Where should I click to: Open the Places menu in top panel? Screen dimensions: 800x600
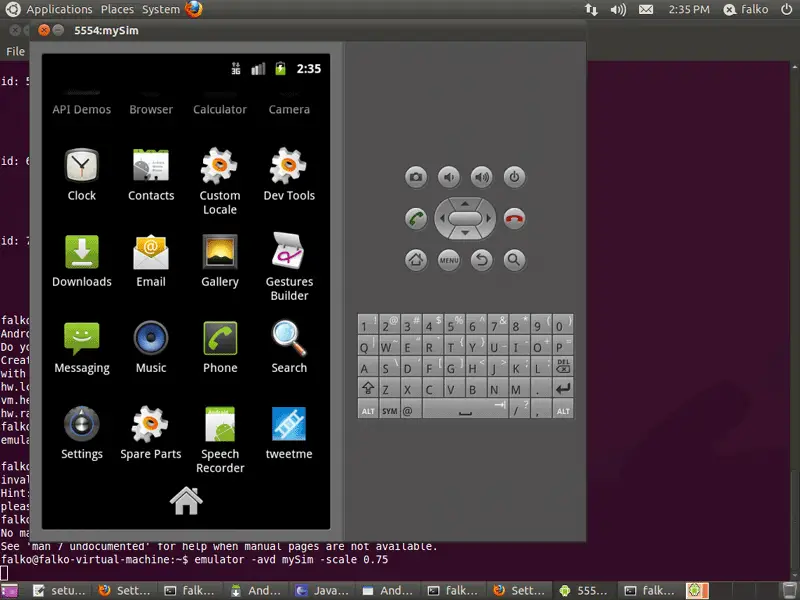point(117,9)
